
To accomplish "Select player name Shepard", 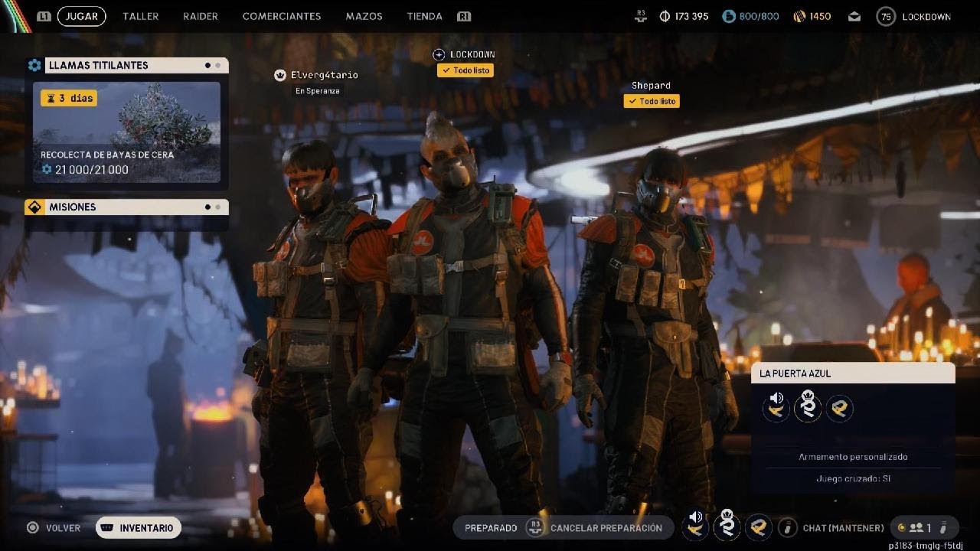I will (651, 86).
